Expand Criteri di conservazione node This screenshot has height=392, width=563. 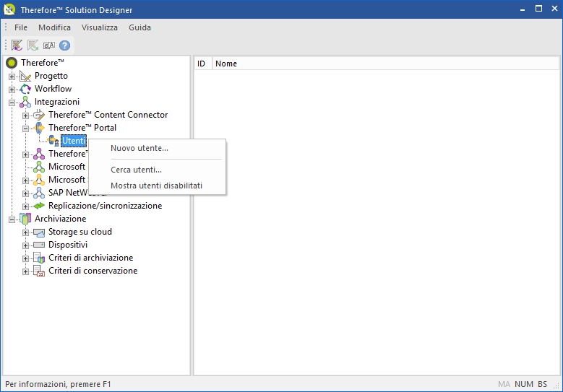point(25,271)
